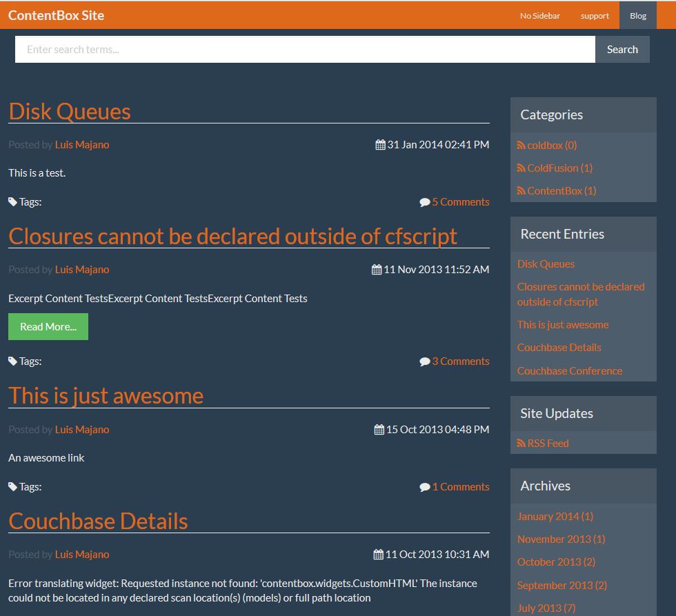
Task: Go to the support menu page
Action: pyautogui.click(x=595, y=16)
